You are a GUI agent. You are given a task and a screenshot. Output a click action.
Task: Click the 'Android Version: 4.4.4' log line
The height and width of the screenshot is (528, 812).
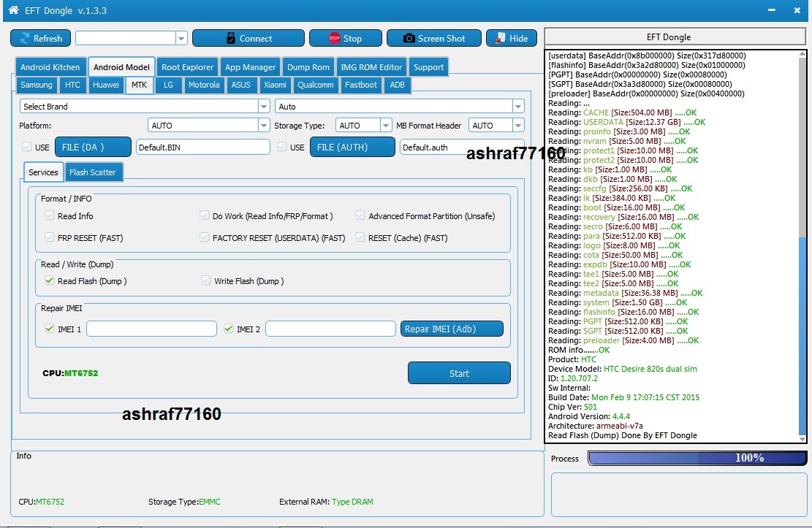pyautogui.click(x=589, y=416)
